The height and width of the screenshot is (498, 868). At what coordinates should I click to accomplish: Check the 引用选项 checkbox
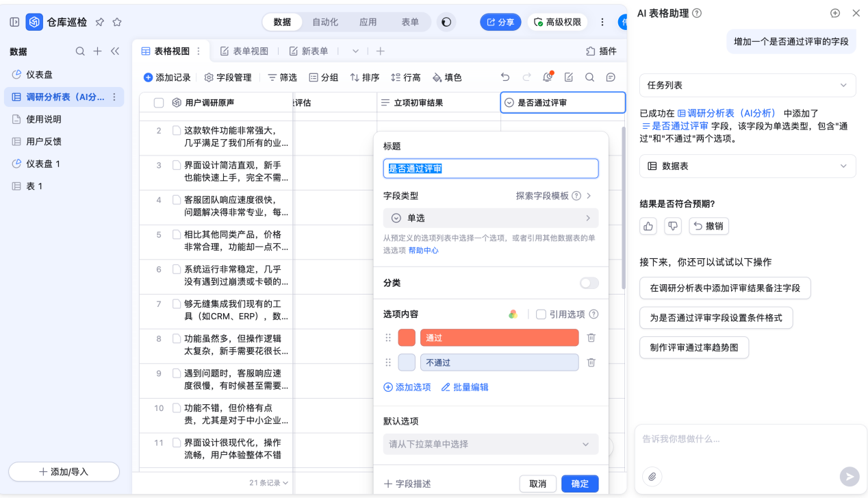click(x=541, y=314)
